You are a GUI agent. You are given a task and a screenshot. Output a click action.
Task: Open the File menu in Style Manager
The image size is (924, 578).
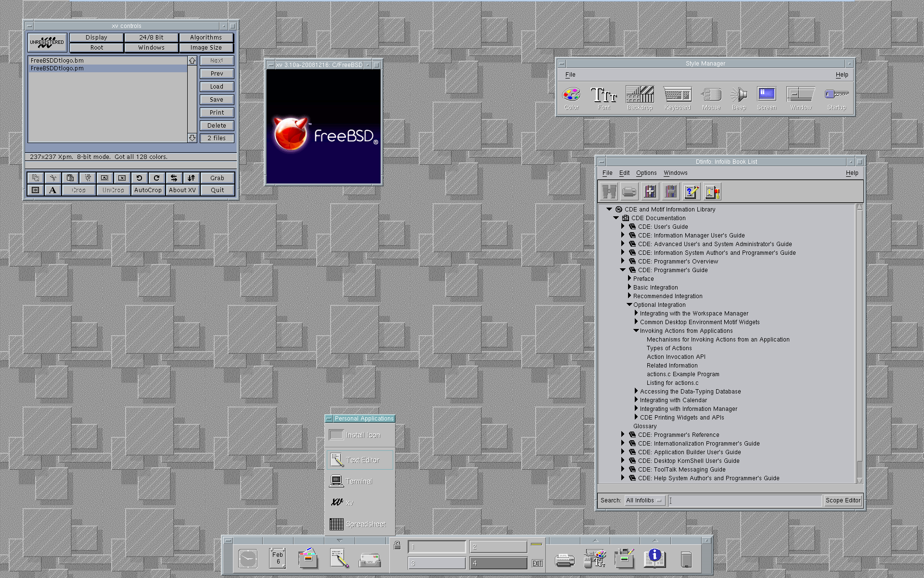[570, 75]
